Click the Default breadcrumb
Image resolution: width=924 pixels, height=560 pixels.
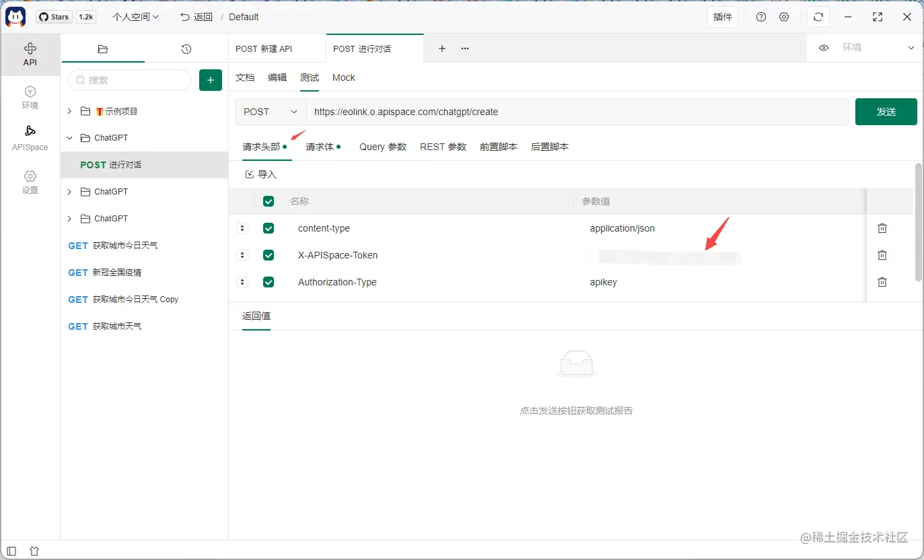(x=244, y=17)
